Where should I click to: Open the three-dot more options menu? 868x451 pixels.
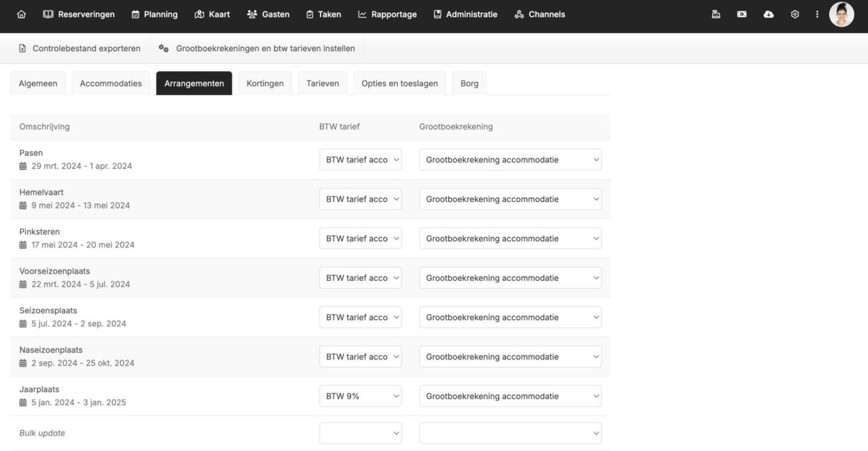[817, 14]
